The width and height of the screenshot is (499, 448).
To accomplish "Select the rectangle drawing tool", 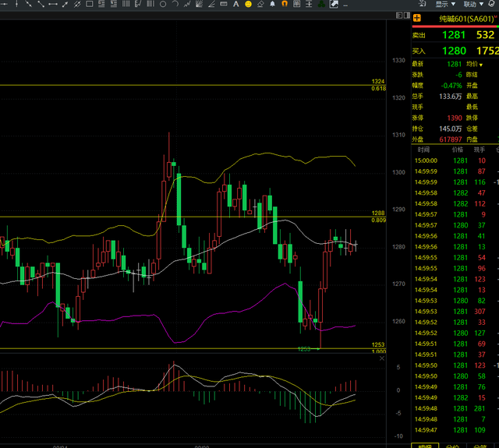I will pyautogui.click(x=90, y=4).
